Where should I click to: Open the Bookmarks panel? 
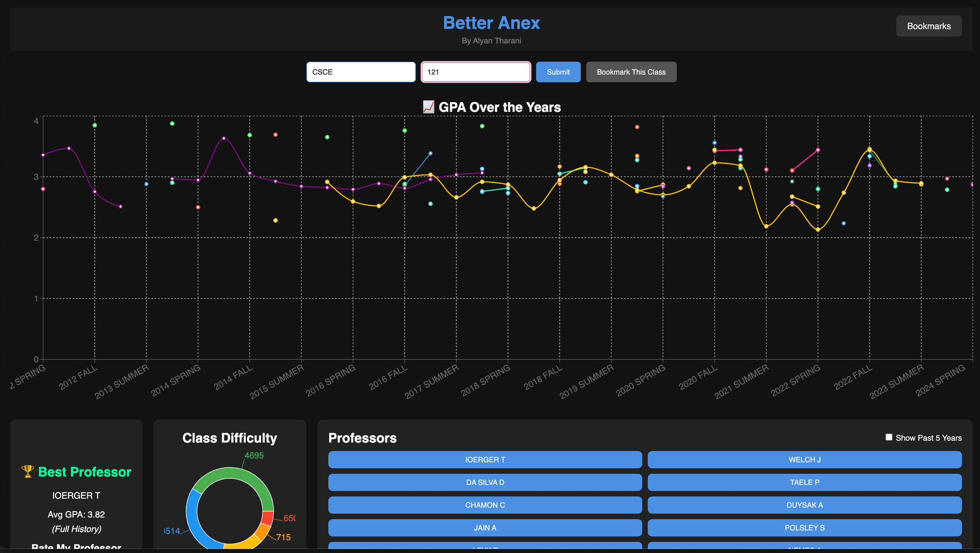pyautogui.click(x=928, y=26)
